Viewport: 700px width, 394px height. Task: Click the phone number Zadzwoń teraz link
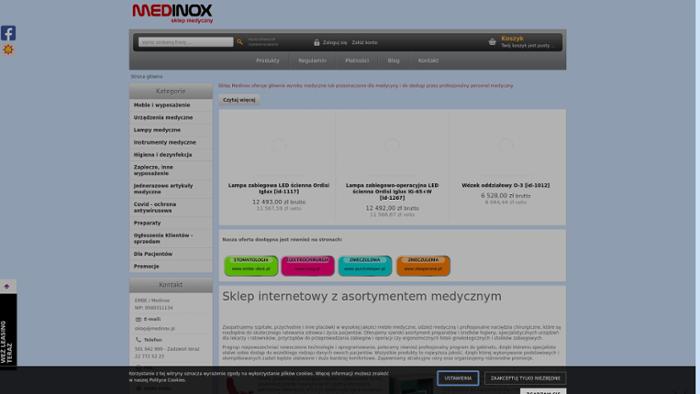(167, 349)
